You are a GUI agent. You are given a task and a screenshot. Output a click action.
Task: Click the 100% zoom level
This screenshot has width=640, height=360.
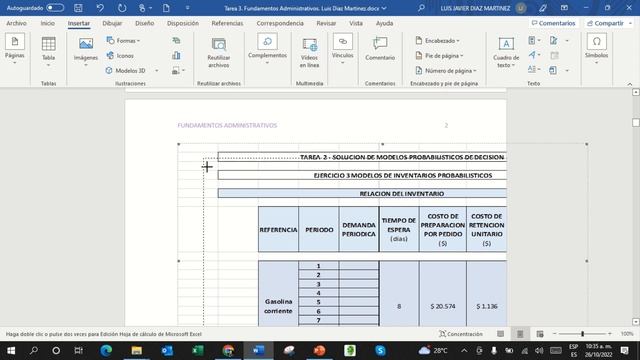pos(627,334)
